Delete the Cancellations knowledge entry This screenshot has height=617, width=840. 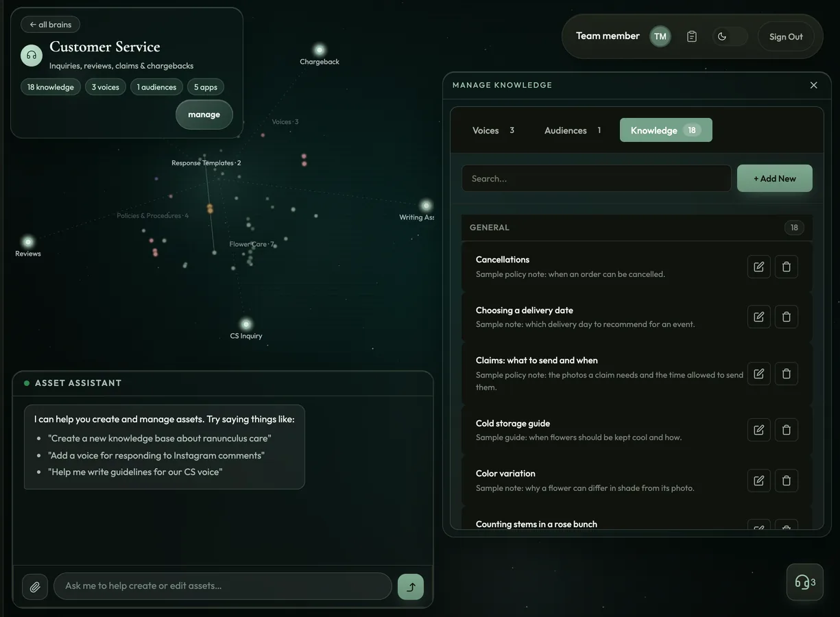tap(787, 267)
